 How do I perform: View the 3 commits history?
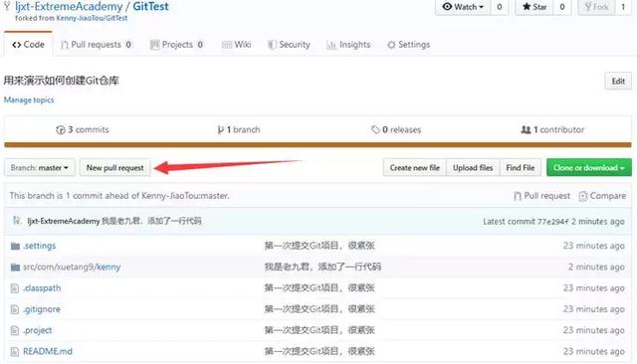coord(83,130)
